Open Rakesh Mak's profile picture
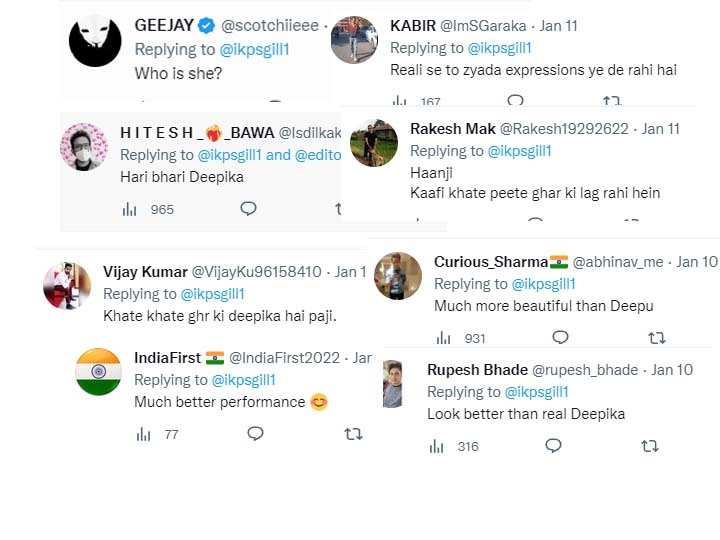The width and height of the screenshot is (720, 540). pyautogui.click(x=374, y=145)
